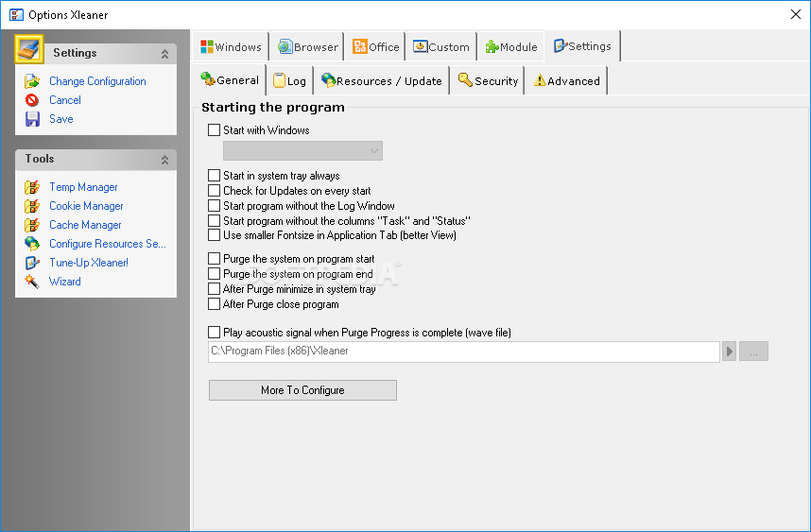Open Cache Manager tool
811x532 pixels.
coord(85,225)
